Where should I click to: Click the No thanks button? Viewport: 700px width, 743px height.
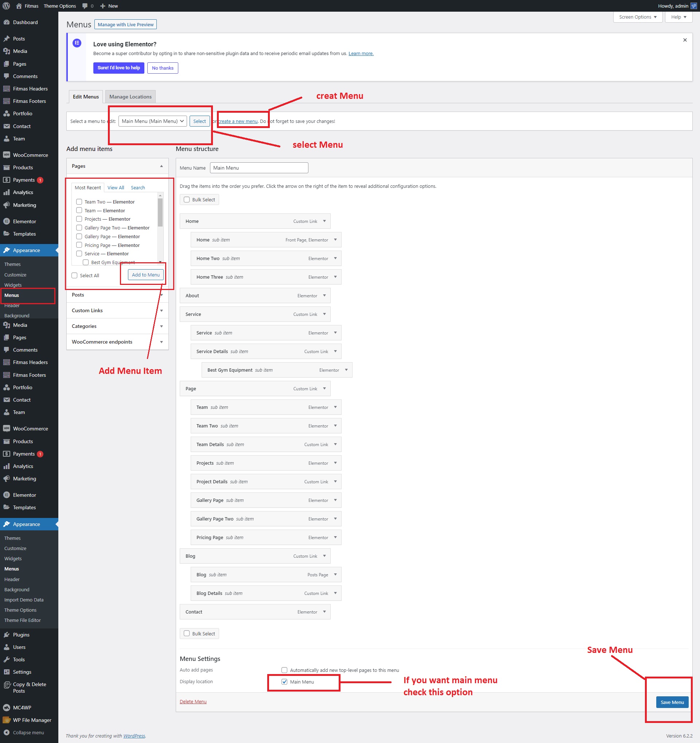(x=163, y=68)
